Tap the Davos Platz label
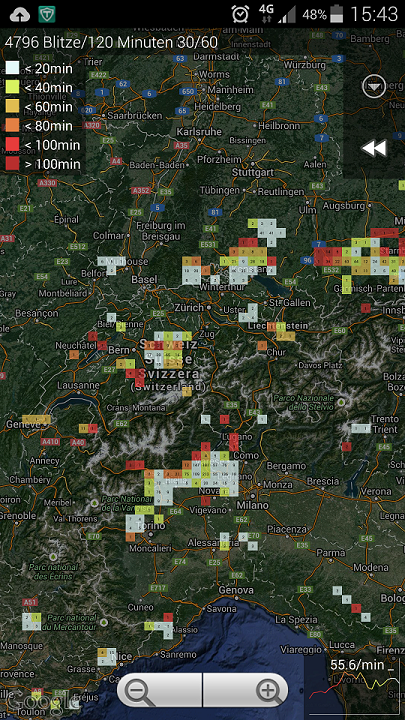 320,366
